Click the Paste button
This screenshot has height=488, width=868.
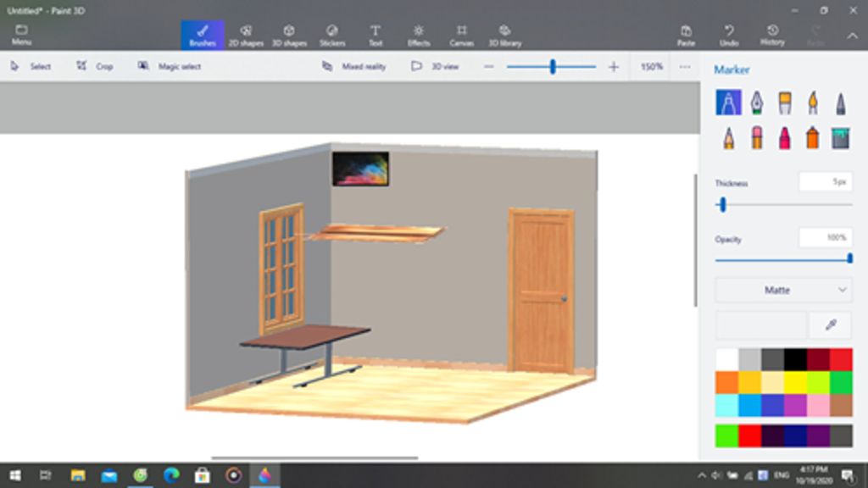coord(686,36)
